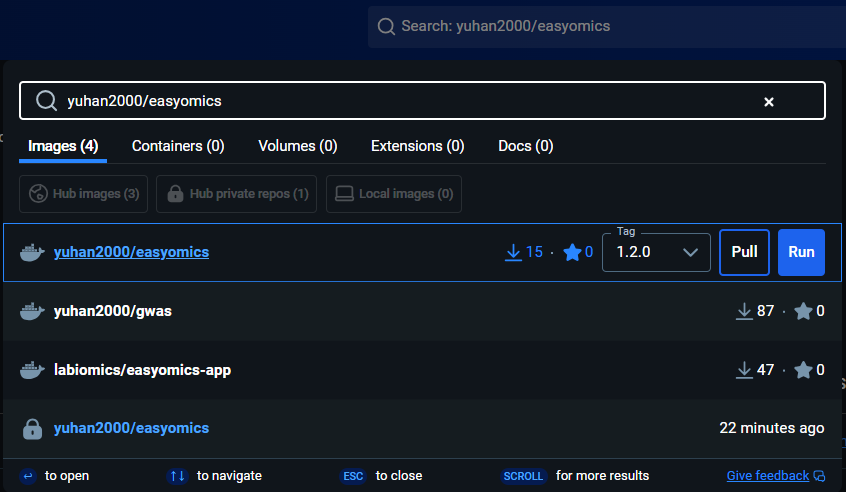Viewport: 846px width, 492px height.
Task: Click the 22 minutes ago timestamp
Action: pyautogui.click(x=772, y=428)
